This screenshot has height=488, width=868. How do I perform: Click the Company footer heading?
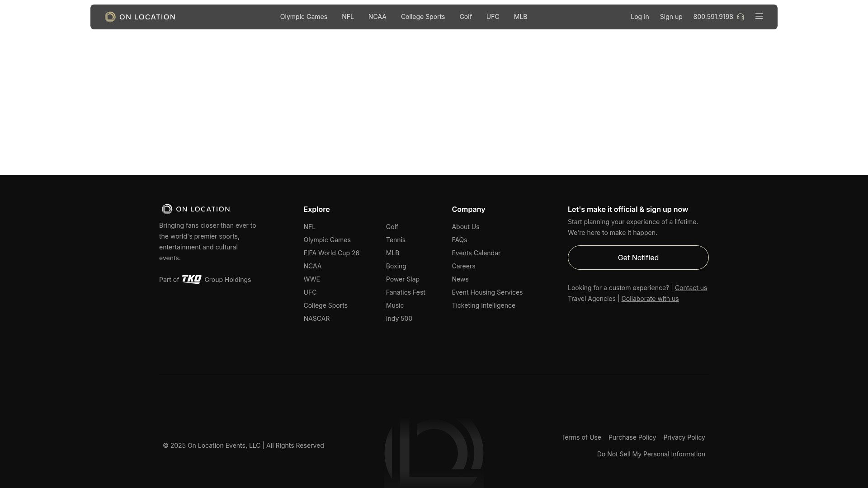point(468,209)
